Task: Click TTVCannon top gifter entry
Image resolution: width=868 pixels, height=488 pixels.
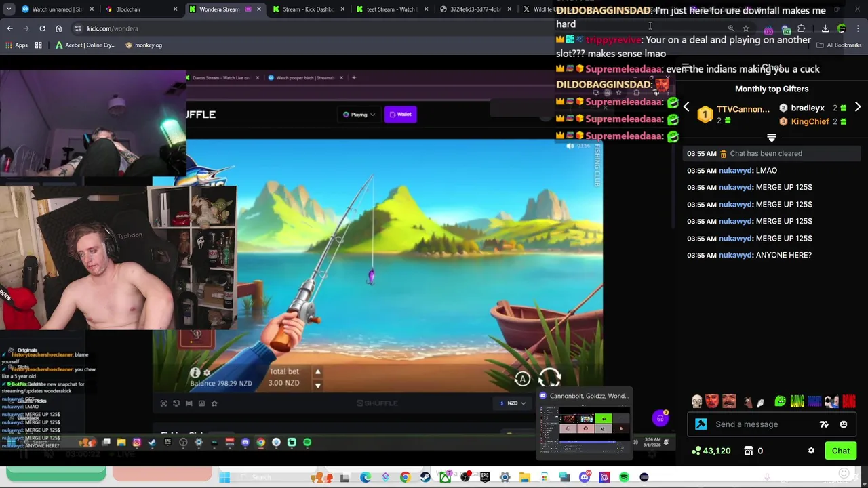Action: tap(734, 114)
